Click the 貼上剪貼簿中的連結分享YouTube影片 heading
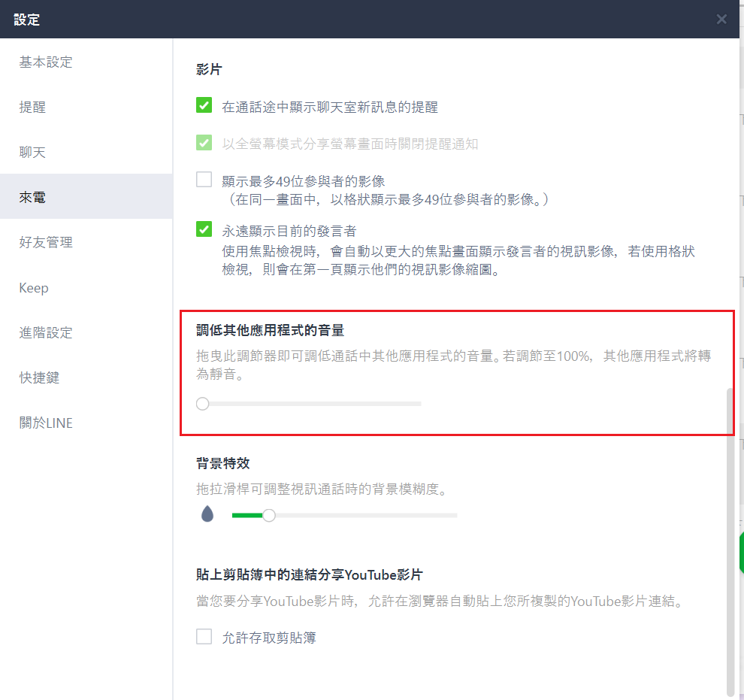 tap(310, 574)
